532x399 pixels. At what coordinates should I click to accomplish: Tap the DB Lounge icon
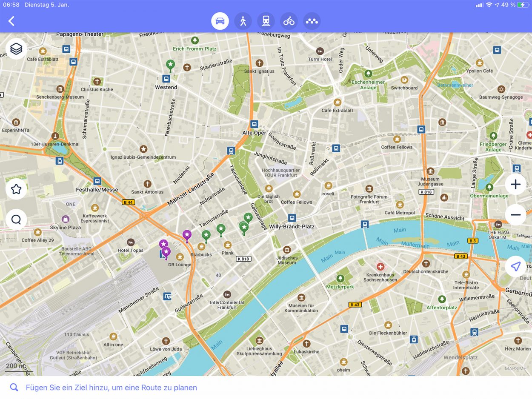click(x=180, y=256)
